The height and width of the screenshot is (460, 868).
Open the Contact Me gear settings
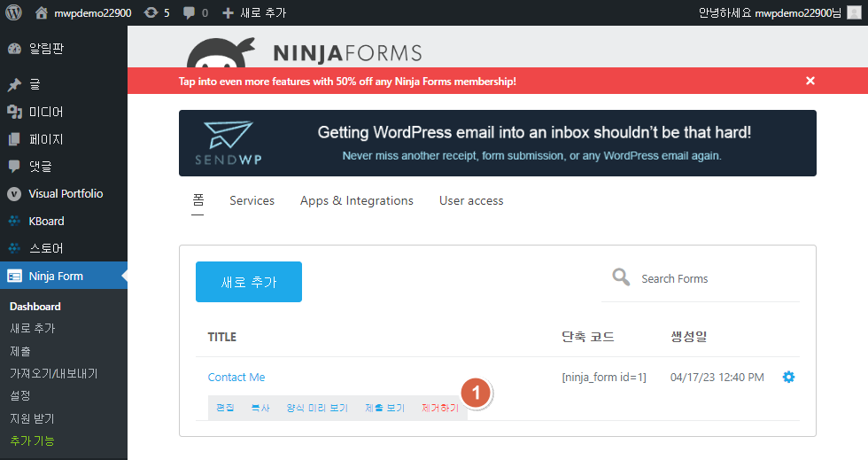tap(788, 377)
